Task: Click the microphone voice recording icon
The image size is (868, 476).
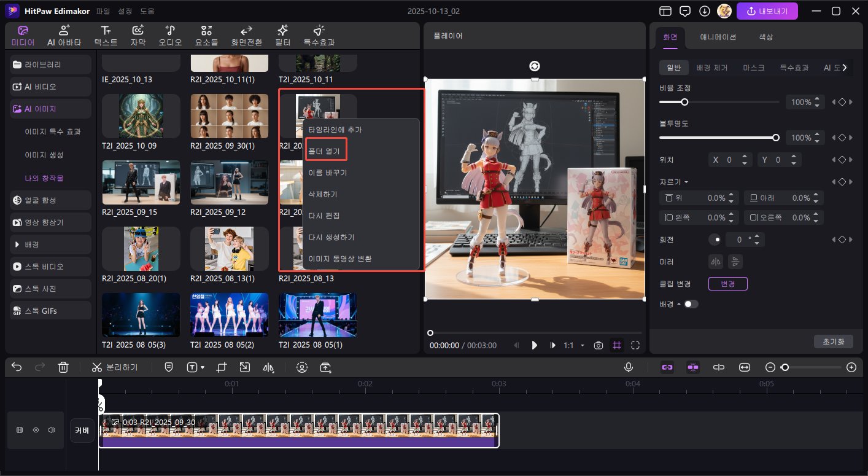Action: (x=629, y=367)
